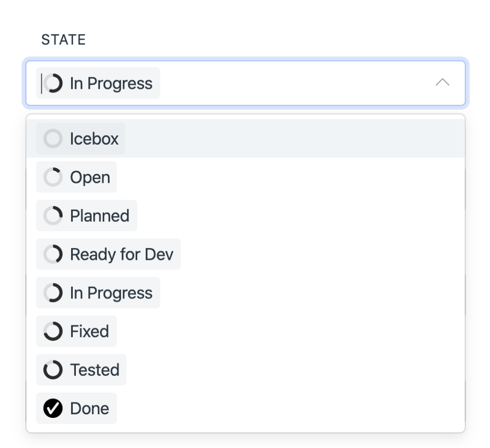Click the selected In Progress tag in the State field
The height and width of the screenshot is (448, 490).
coord(110,83)
